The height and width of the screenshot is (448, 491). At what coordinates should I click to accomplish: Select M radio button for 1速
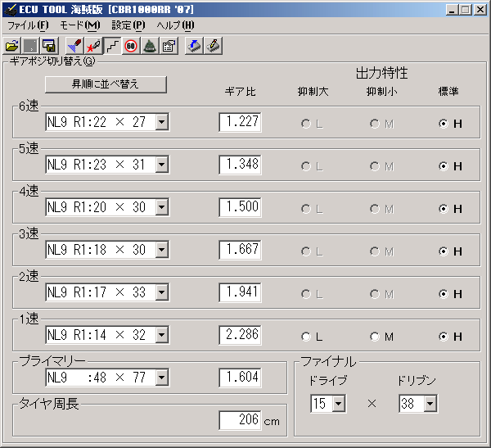pos(381,337)
